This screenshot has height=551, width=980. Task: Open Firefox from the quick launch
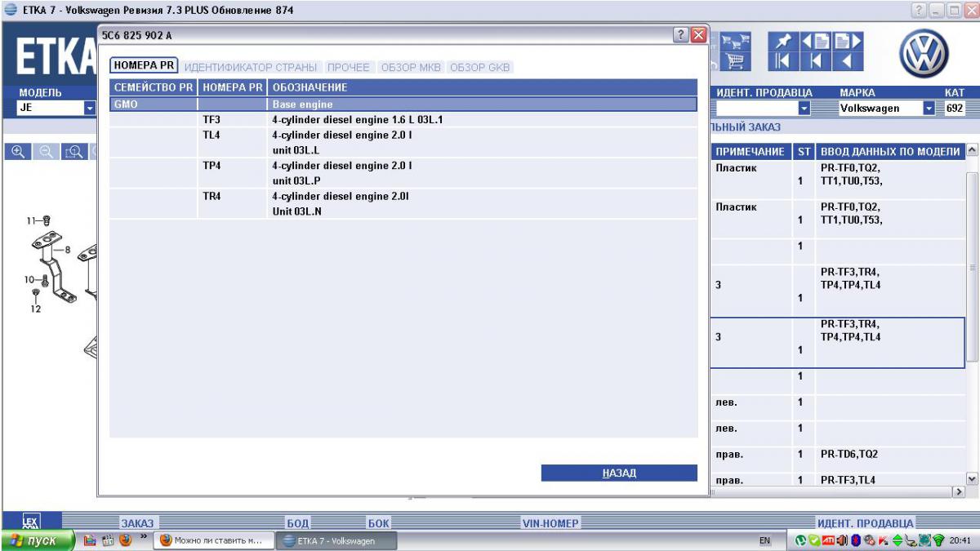coord(125,540)
